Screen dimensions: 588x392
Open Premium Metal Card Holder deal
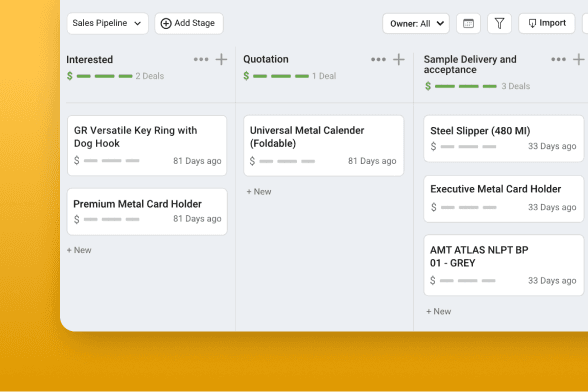coord(147,212)
